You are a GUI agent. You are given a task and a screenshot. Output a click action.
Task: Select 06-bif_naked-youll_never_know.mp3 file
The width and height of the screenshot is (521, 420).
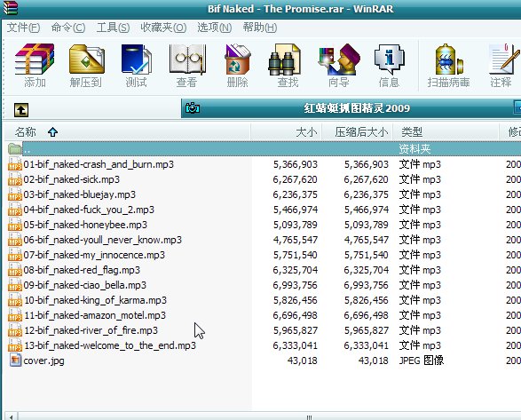[x=102, y=240]
